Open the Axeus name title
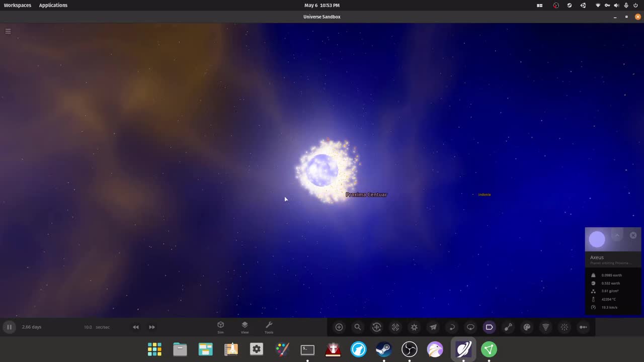Viewport: 644px width, 362px height. point(597,257)
